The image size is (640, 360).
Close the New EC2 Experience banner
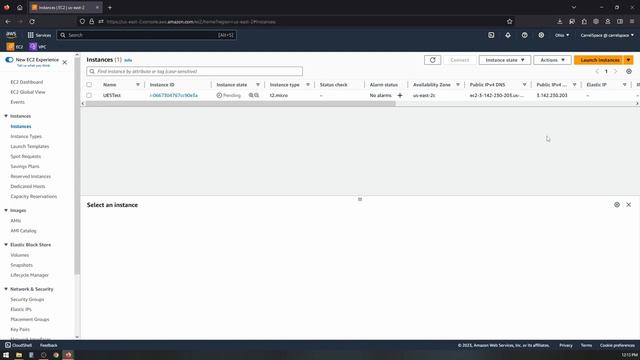click(x=64, y=62)
